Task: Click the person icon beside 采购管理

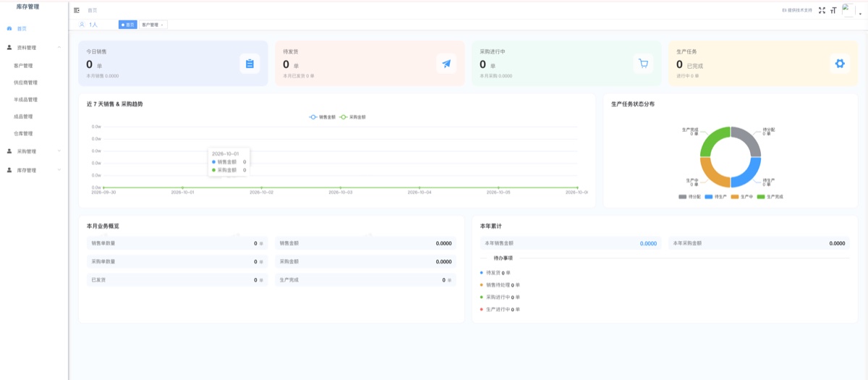Action: 9,151
